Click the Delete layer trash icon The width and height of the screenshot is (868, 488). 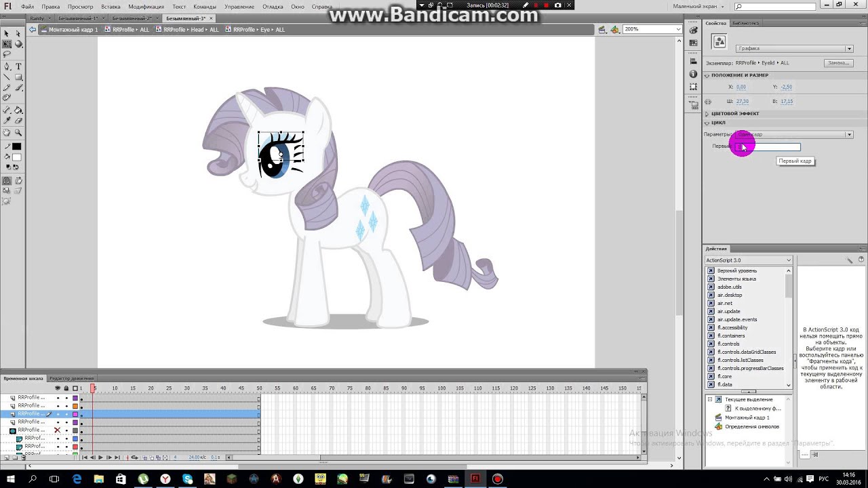tap(24, 457)
